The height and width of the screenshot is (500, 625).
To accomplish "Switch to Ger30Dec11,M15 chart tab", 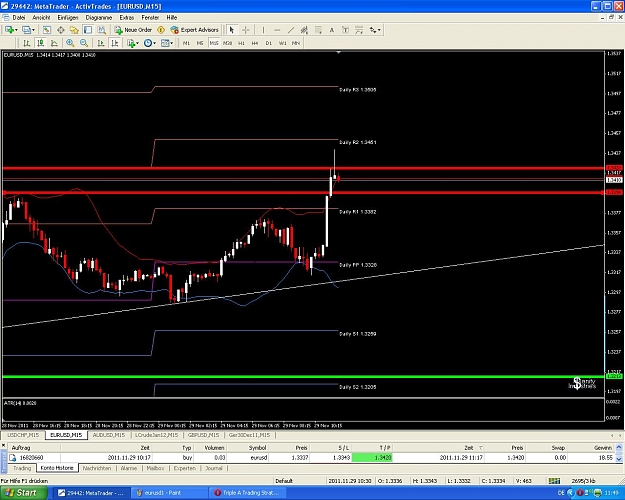I will point(249,435).
